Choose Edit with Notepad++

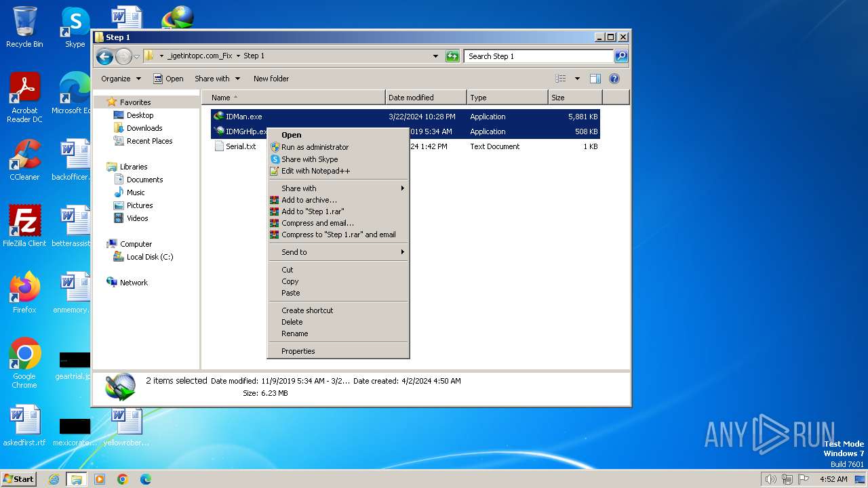(x=338, y=171)
